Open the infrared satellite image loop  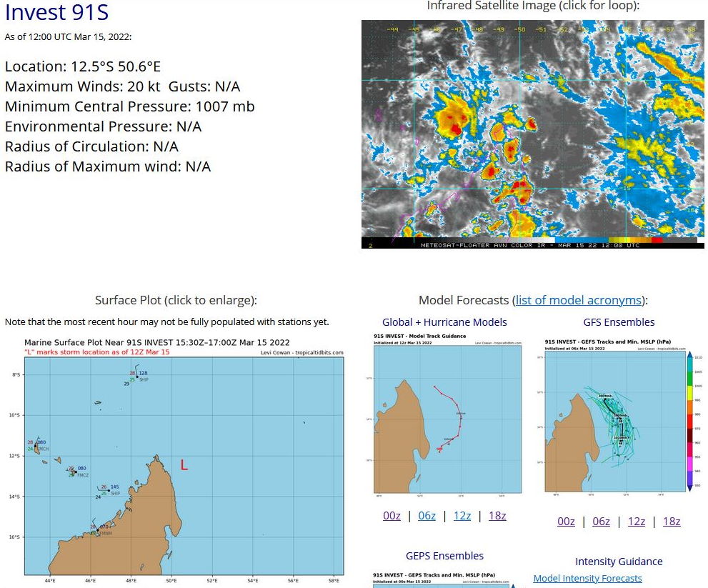tap(532, 134)
